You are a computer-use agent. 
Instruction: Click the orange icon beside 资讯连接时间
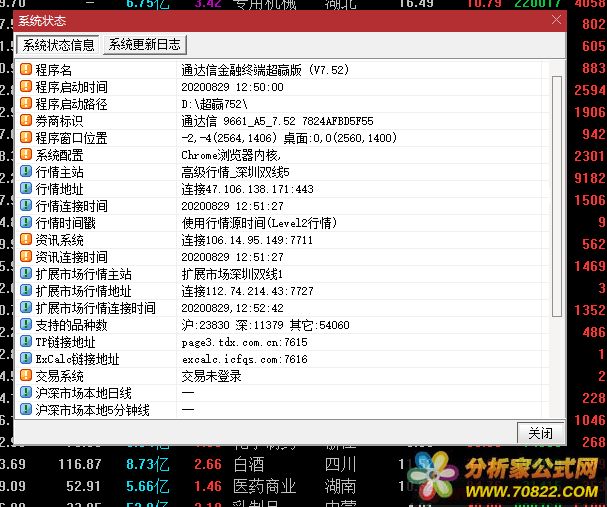[x=26, y=256]
